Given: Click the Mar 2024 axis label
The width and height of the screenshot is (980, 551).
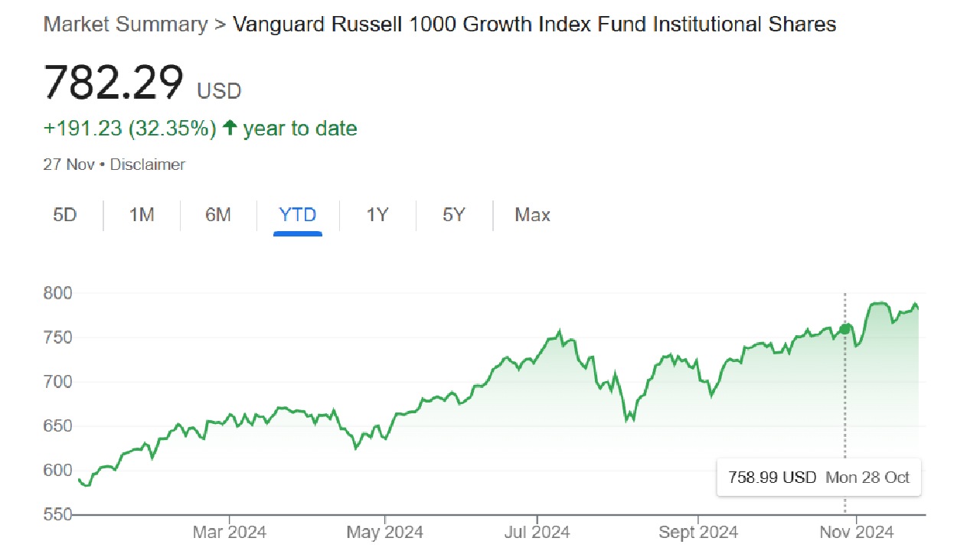Looking at the screenshot, I should click(x=229, y=532).
